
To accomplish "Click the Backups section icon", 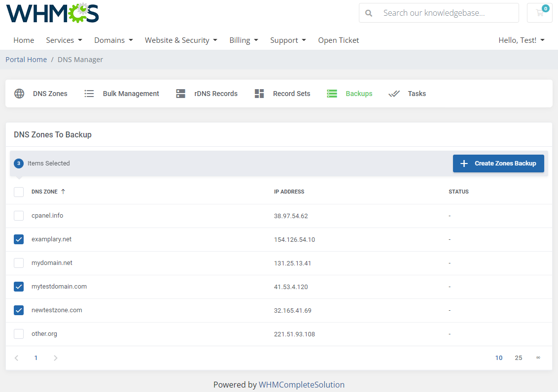I will point(332,93).
